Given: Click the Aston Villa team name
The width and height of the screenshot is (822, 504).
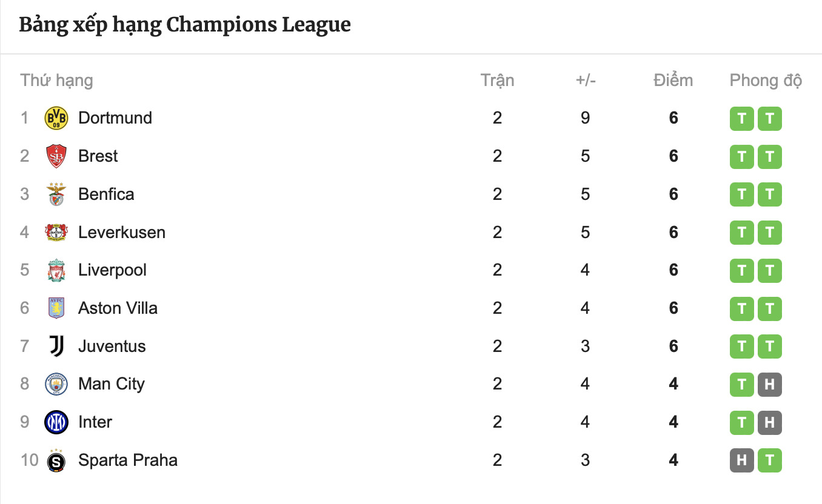Looking at the screenshot, I should 118,308.
